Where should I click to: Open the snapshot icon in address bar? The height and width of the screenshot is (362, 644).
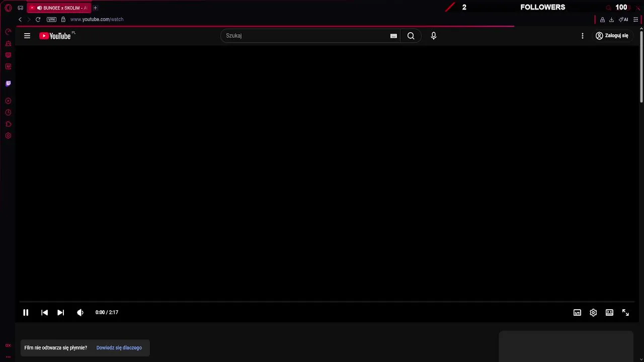click(x=602, y=20)
